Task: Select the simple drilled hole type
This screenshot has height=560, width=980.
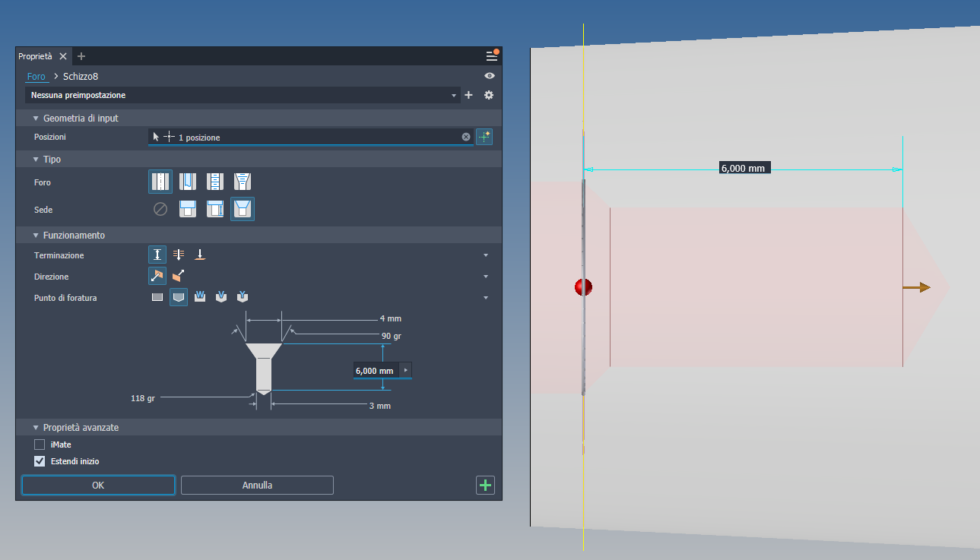Action: 160,181
